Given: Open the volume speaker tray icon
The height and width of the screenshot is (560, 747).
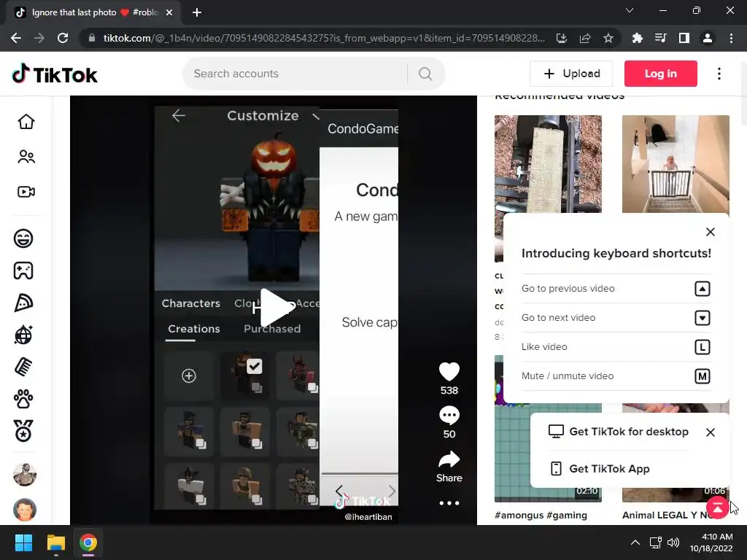Looking at the screenshot, I should (673, 542).
